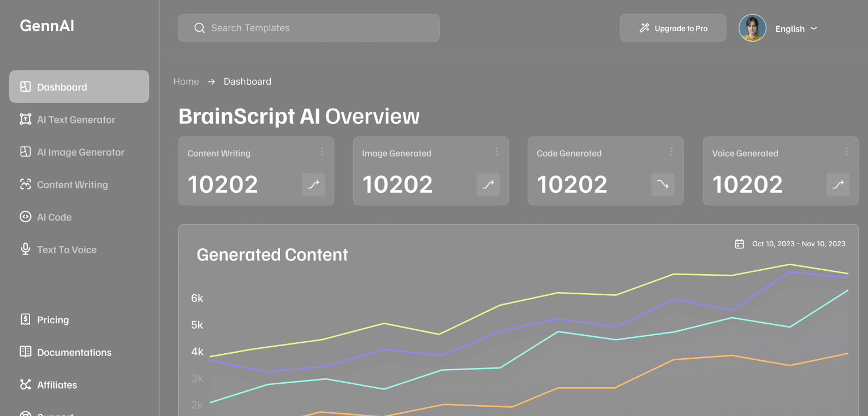
Task: Go to Text To Voice in the sidebar
Action: (67, 249)
